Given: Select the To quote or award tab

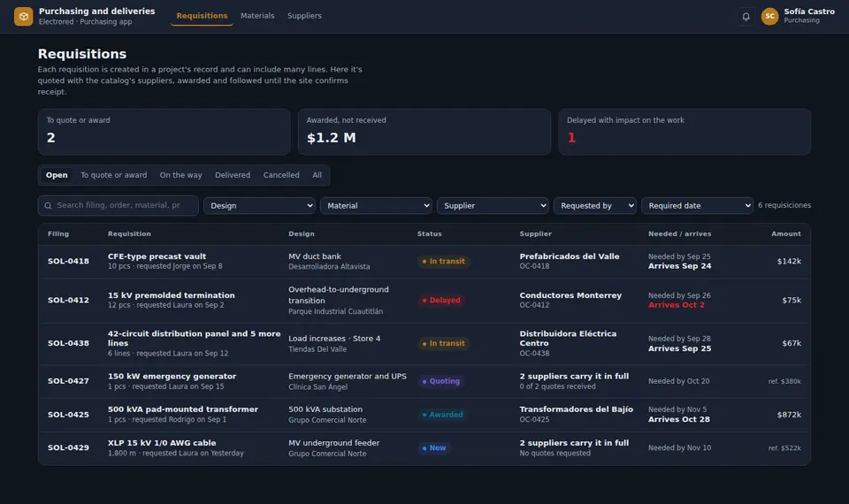Looking at the screenshot, I should click(x=114, y=175).
